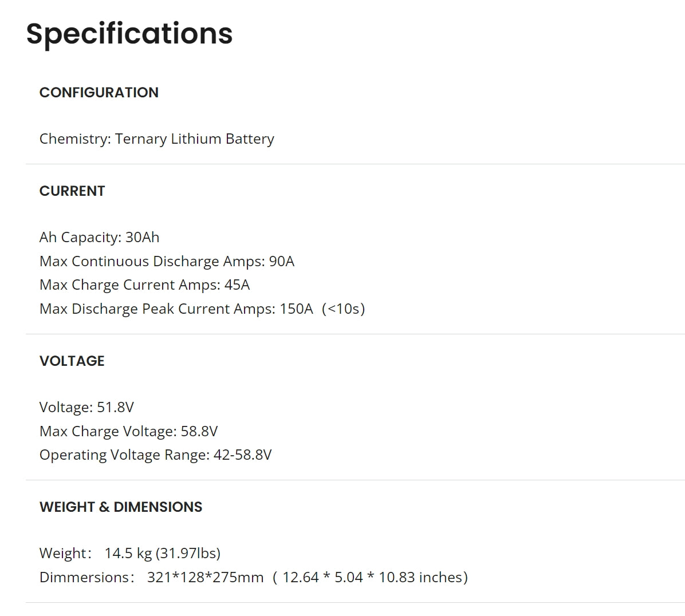
Task: Click the Ah Capacity label
Action: 80,238
